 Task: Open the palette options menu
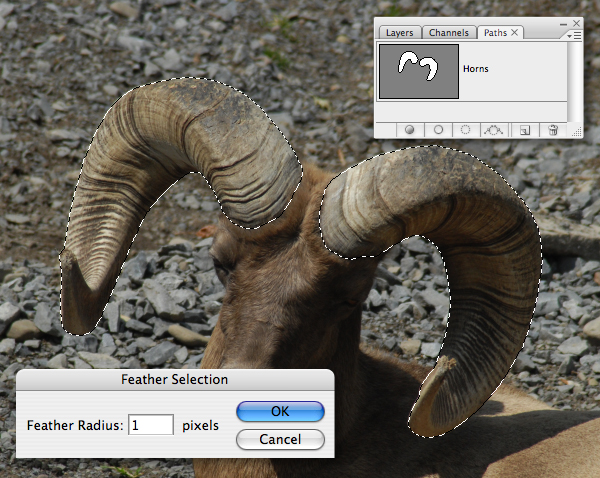coord(574,36)
